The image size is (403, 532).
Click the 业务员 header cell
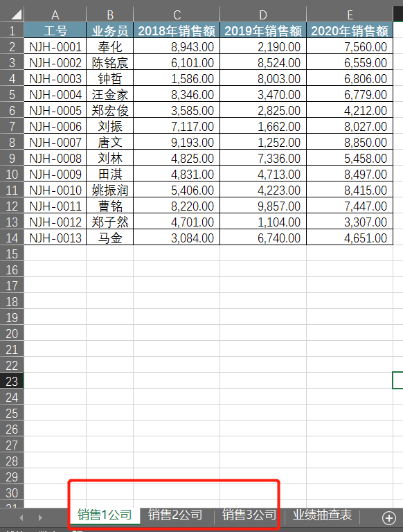point(110,31)
